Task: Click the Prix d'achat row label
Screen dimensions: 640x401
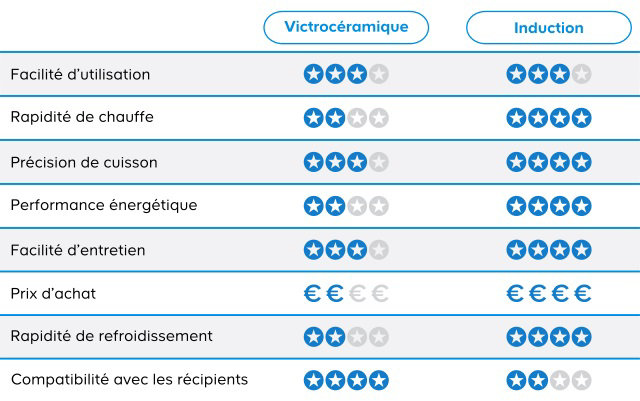Action: (x=53, y=294)
